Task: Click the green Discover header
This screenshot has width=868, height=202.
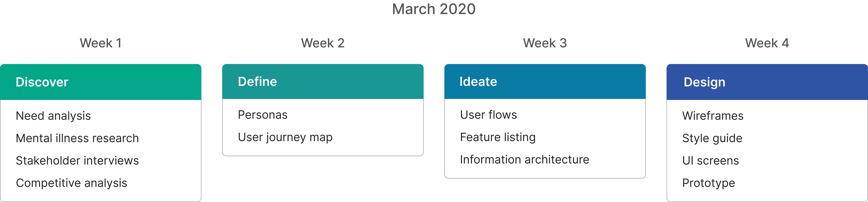Action: click(101, 82)
